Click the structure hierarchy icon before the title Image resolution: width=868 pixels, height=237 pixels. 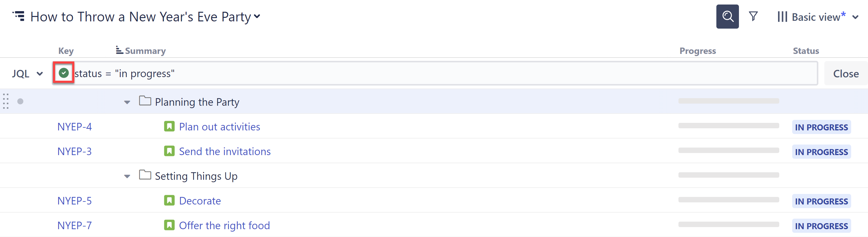pyautogui.click(x=19, y=16)
